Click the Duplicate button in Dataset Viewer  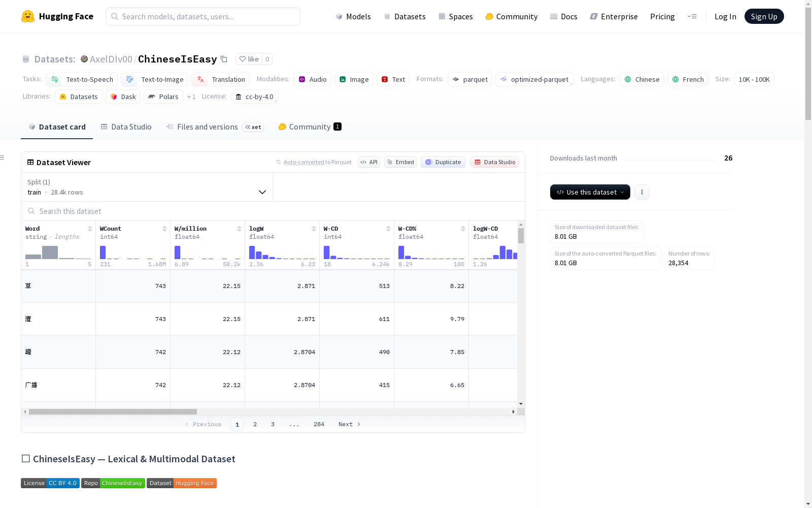click(x=443, y=162)
